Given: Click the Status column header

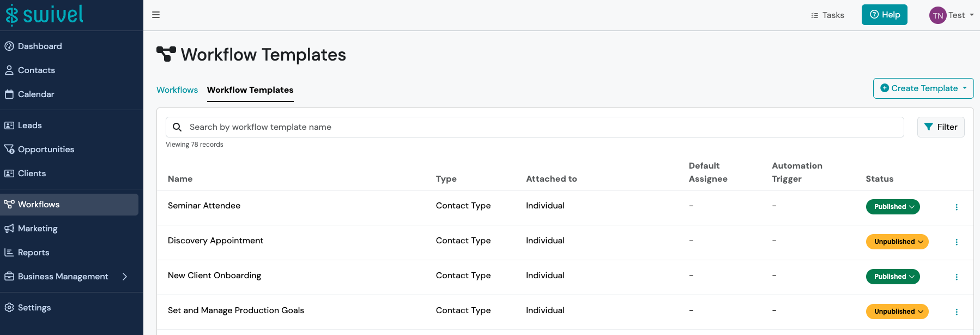Looking at the screenshot, I should 880,179.
